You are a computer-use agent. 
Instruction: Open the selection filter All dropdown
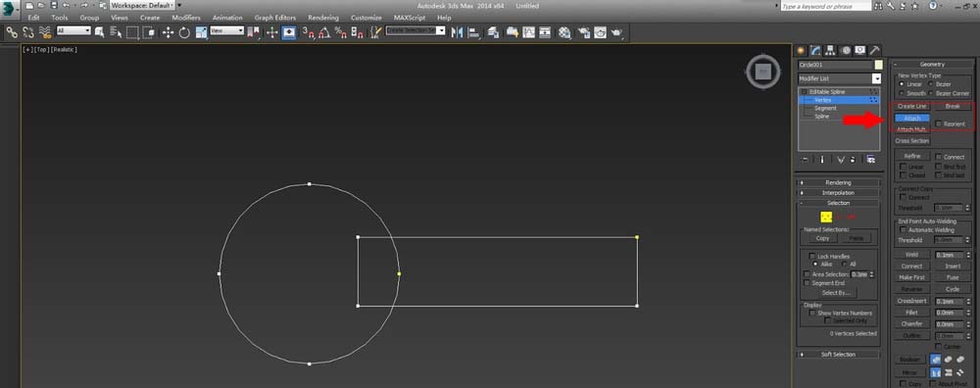(x=73, y=30)
